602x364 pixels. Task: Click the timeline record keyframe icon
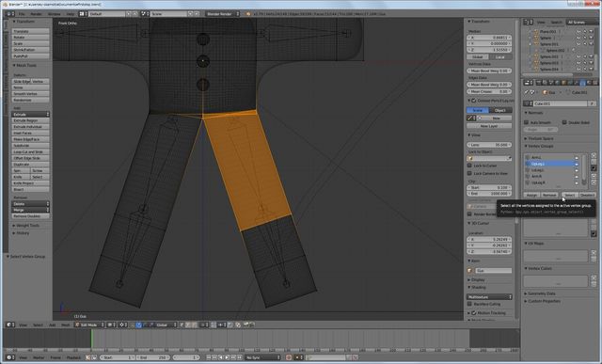click(289, 357)
